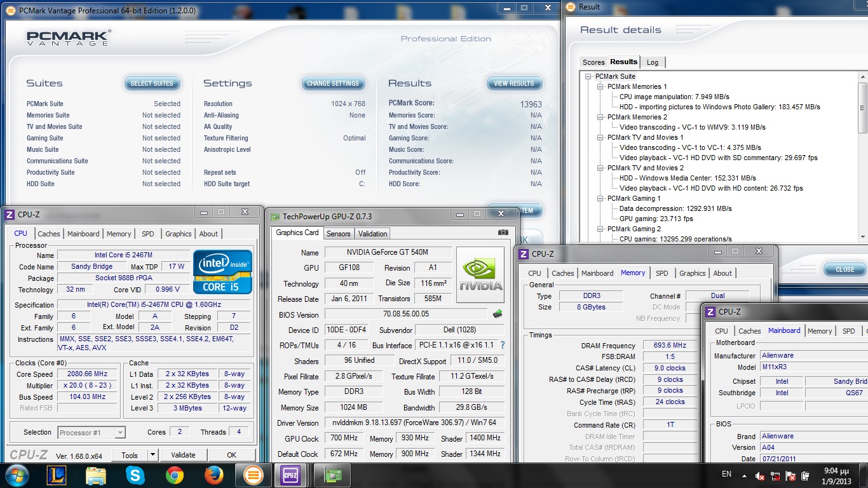Click the Validate button in CPU-Z
868x488 pixels.
tap(183, 455)
